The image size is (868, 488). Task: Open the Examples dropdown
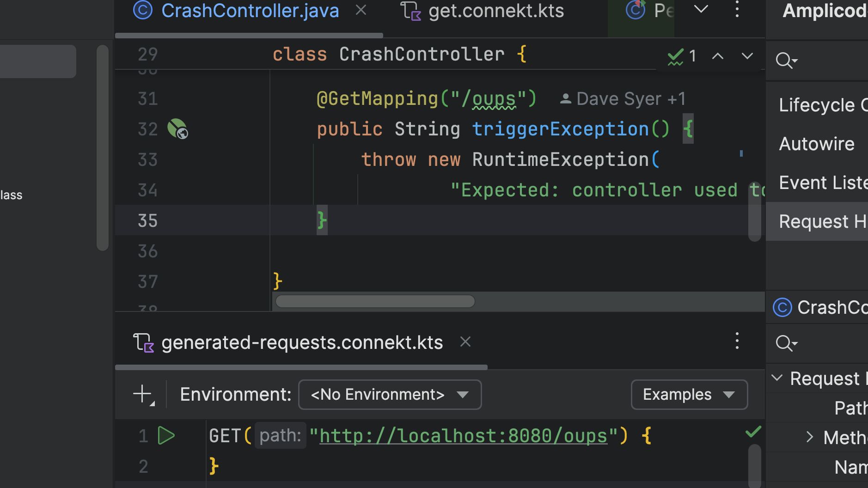click(689, 395)
